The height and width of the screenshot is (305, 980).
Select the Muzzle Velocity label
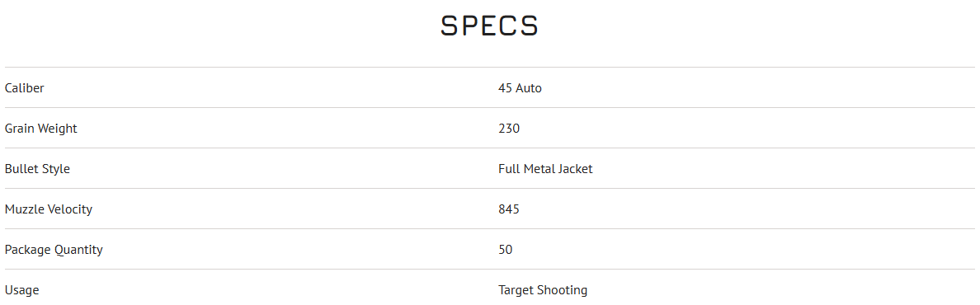pos(48,209)
